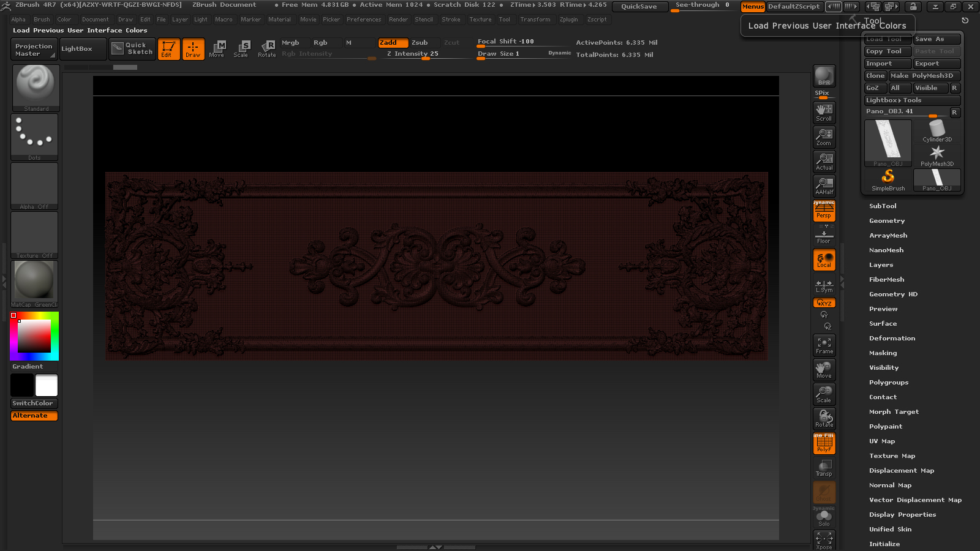Open the MatCap GreenClay material selector

(x=35, y=284)
